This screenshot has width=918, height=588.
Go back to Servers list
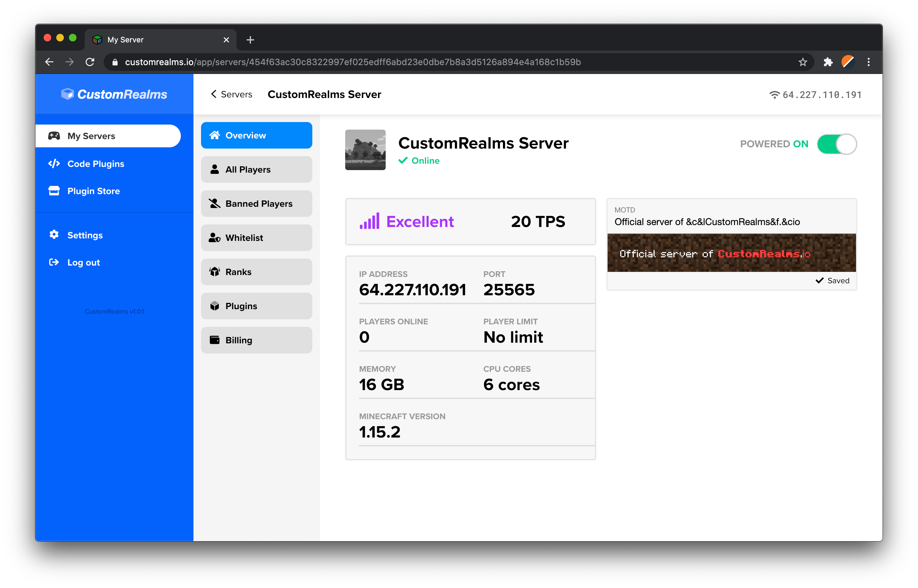(x=231, y=94)
